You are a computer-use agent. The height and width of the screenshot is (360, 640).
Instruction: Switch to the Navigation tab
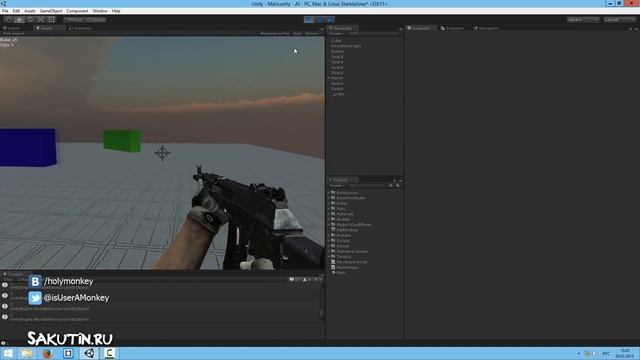click(x=487, y=28)
